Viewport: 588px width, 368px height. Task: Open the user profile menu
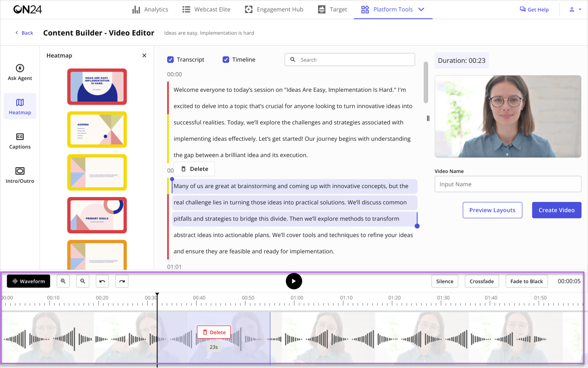(575, 10)
